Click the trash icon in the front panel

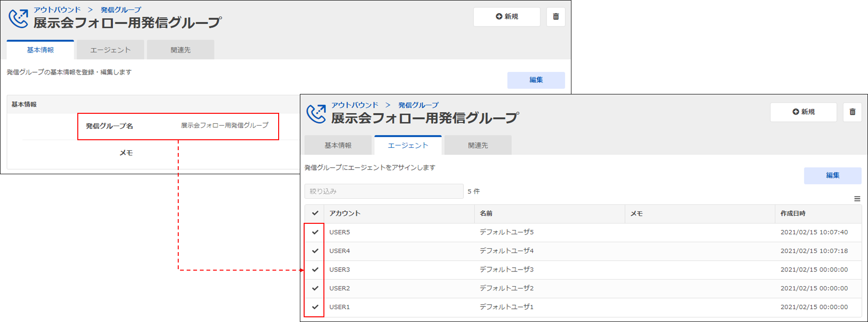852,112
